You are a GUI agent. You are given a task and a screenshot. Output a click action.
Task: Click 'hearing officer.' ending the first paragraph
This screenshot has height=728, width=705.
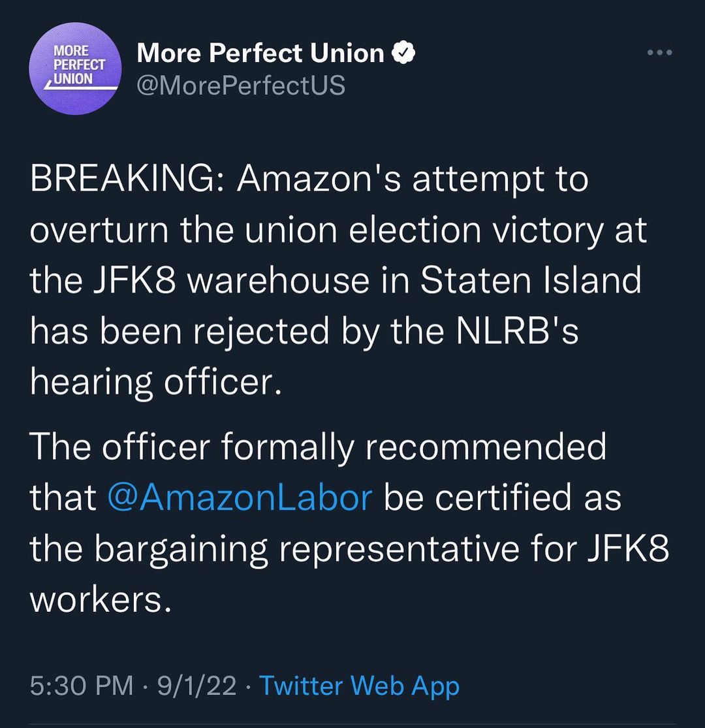pos(155,383)
